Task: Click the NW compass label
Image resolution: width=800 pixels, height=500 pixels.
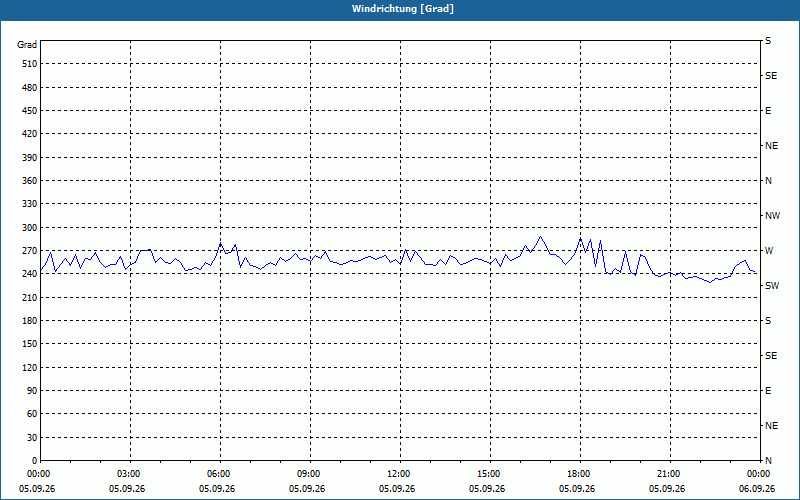Action: pyautogui.click(x=772, y=216)
